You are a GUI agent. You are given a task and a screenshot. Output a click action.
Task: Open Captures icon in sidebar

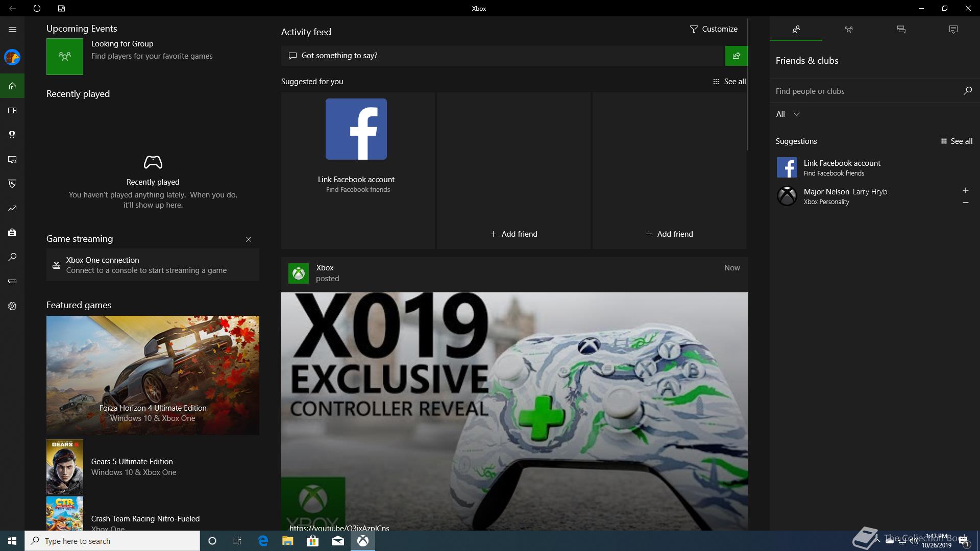pyautogui.click(x=12, y=159)
